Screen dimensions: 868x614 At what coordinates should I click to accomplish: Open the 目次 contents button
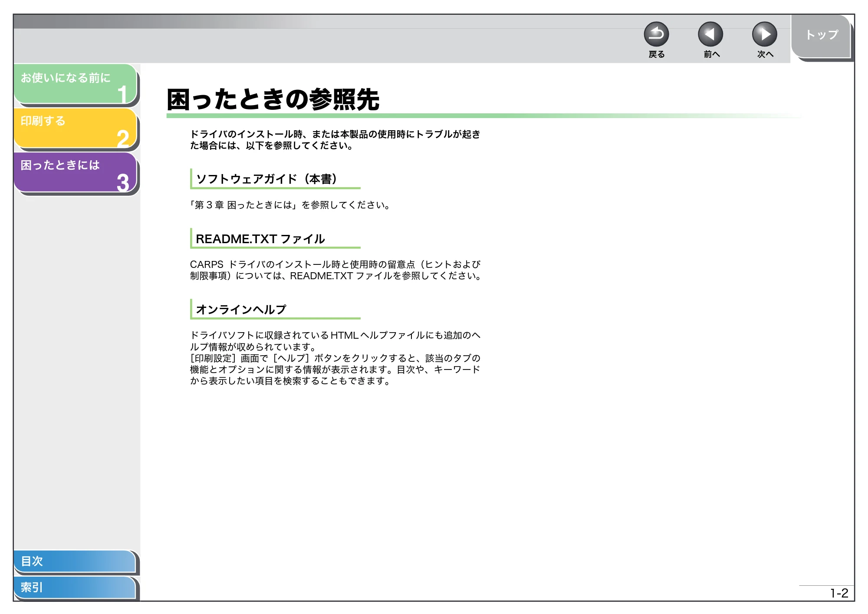coord(75,561)
